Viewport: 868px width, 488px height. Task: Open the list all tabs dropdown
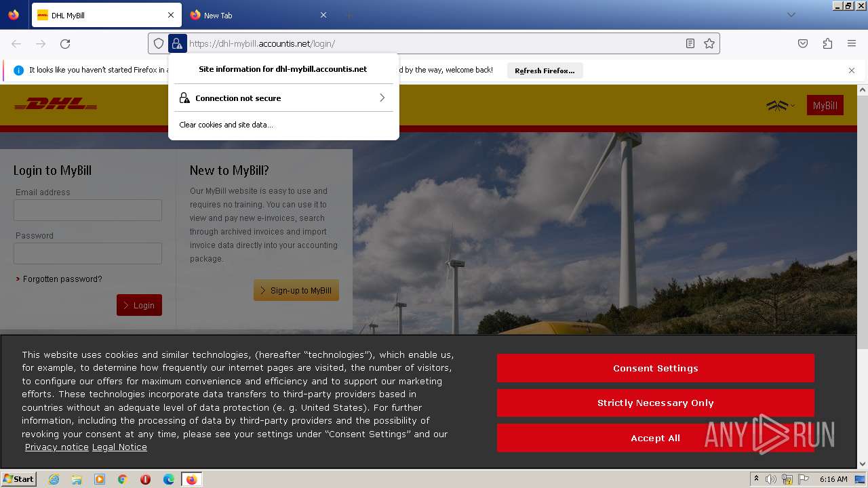(791, 15)
